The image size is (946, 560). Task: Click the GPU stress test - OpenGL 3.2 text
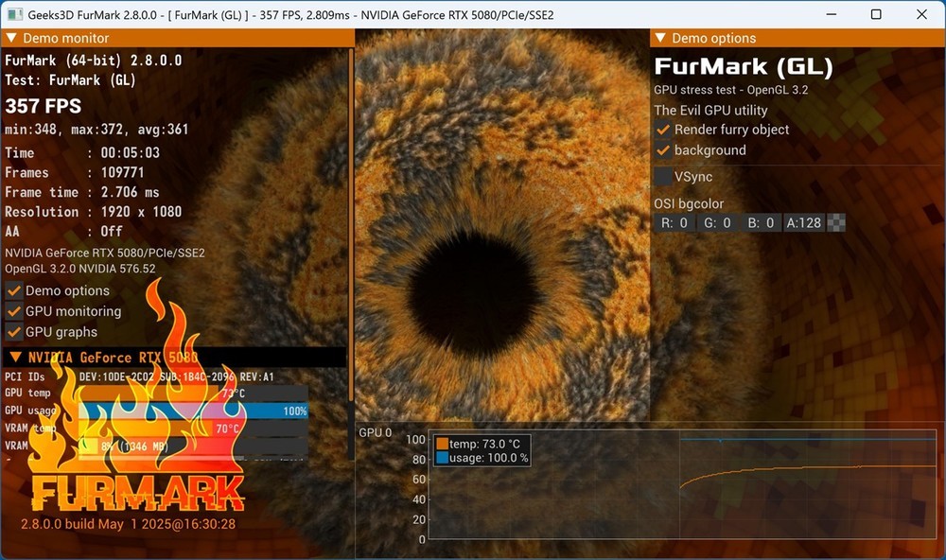coord(730,90)
